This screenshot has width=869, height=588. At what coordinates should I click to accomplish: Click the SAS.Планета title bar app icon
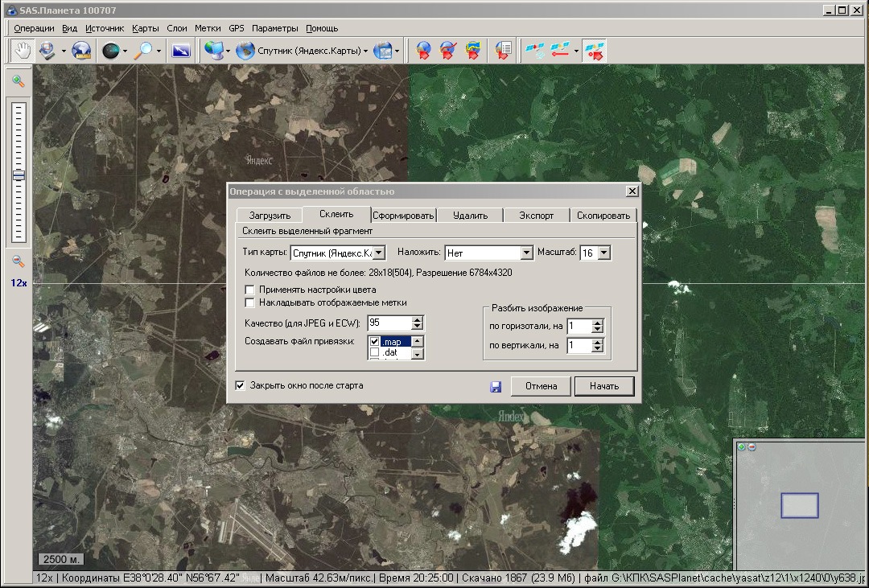[x=11, y=10]
